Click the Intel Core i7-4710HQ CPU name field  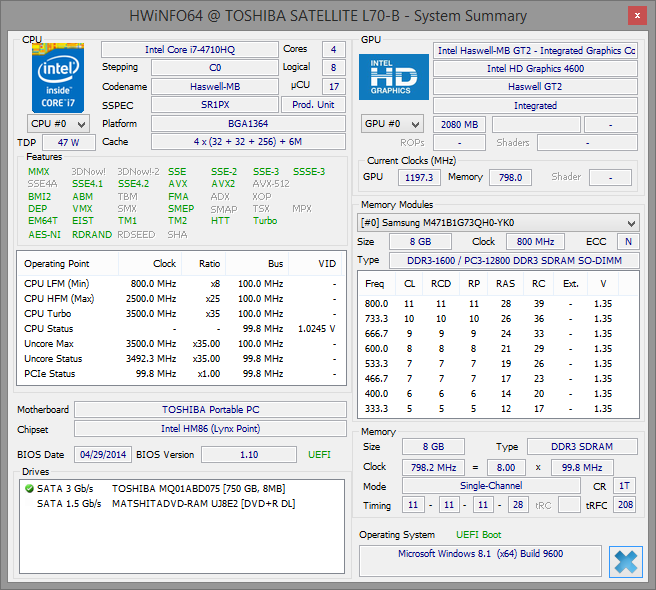point(190,50)
